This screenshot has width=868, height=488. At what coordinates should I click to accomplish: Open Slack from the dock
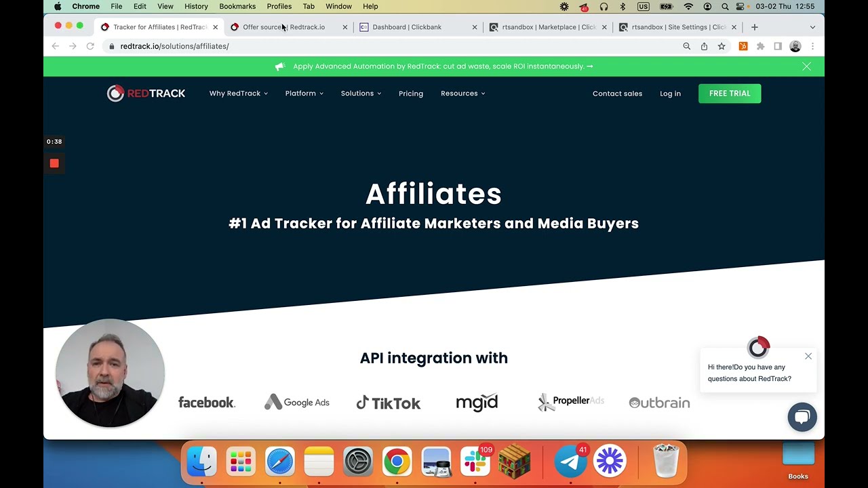click(475, 462)
